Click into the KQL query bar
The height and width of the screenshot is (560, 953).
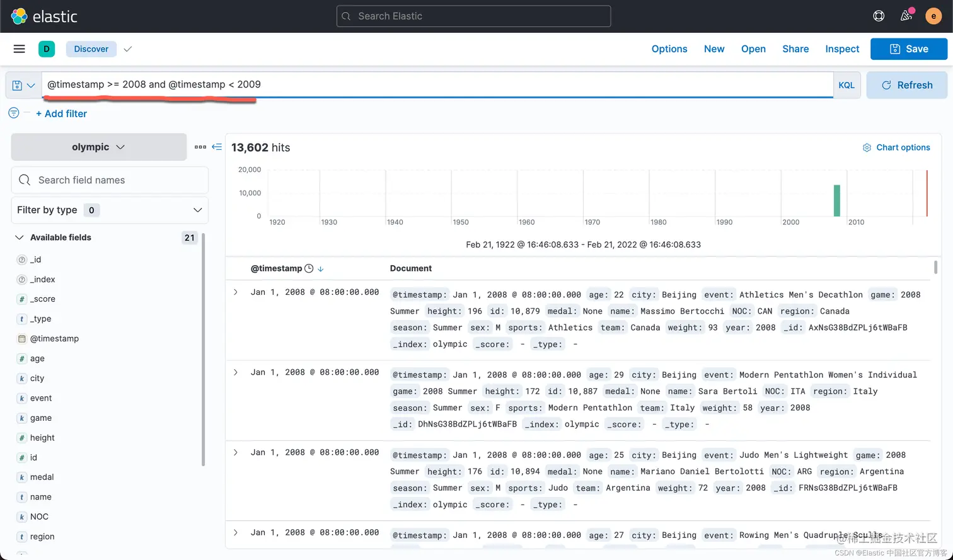tap(437, 84)
